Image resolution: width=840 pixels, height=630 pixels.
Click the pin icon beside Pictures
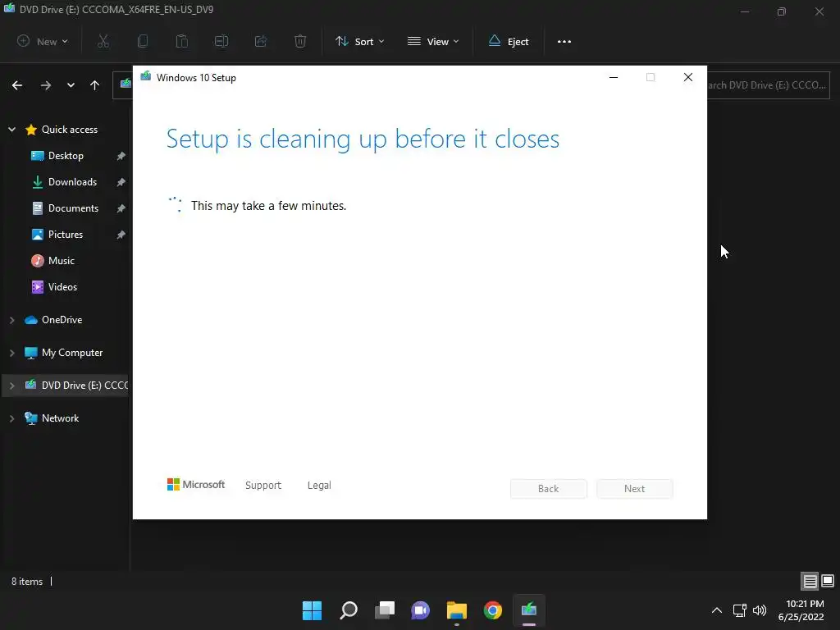click(x=121, y=235)
